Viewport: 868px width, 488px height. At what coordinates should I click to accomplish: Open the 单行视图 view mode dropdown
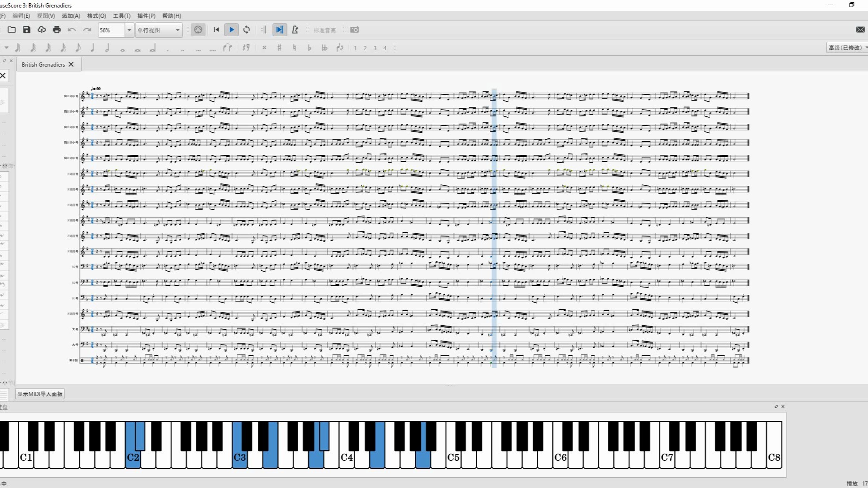(159, 30)
